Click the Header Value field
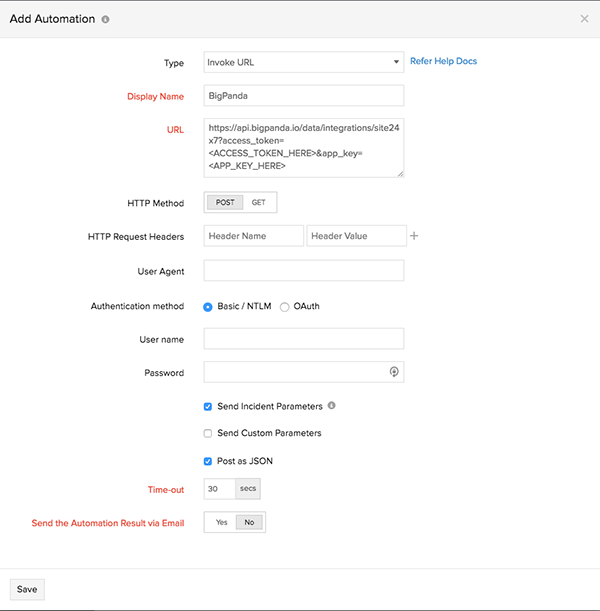Screen dimensions: 600x611 [x=356, y=236]
